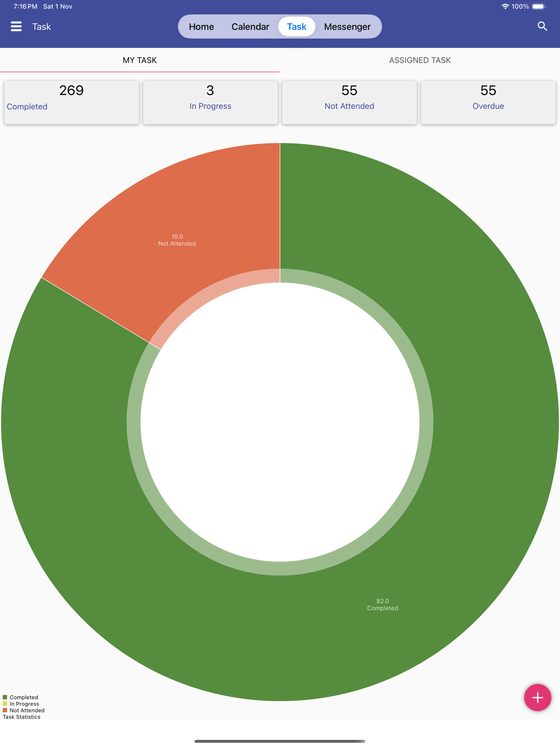The image size is (560, 747).
Task: Go to the Messenger tab
Action: coord(347,27)
